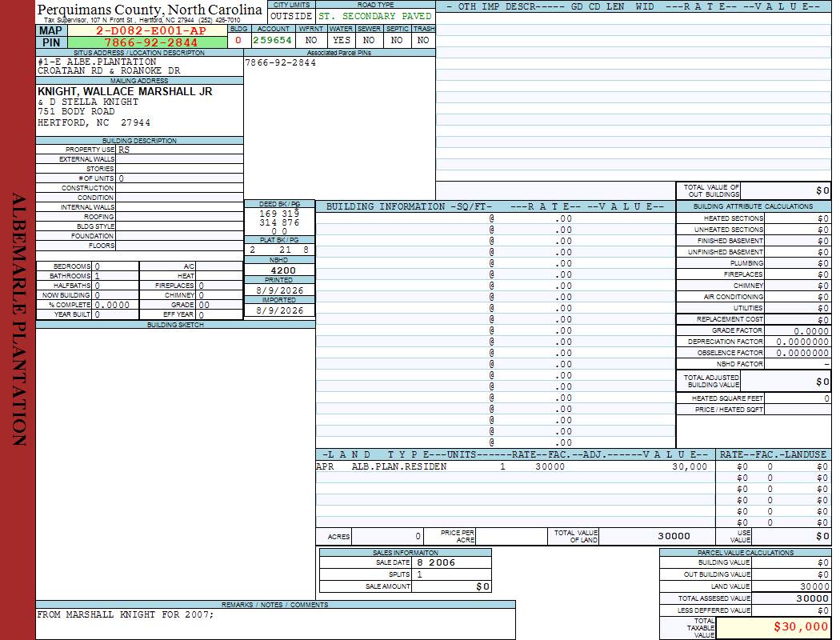Click the SALE DATE value 8 2006
This screenshot has height=640, width=840.
point(435,562)
